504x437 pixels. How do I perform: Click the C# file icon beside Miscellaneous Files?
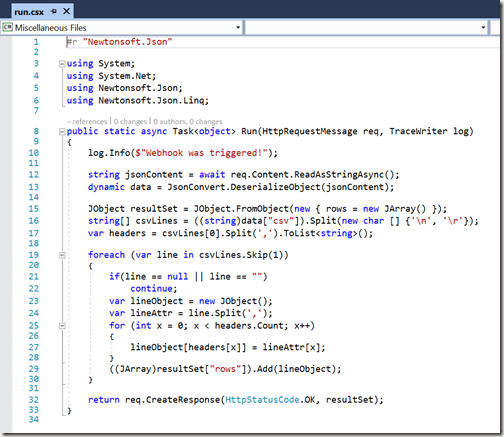pos(7,27)
